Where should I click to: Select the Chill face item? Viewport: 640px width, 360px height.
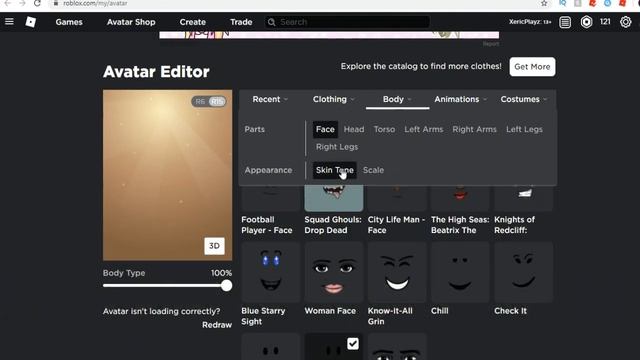460,272
